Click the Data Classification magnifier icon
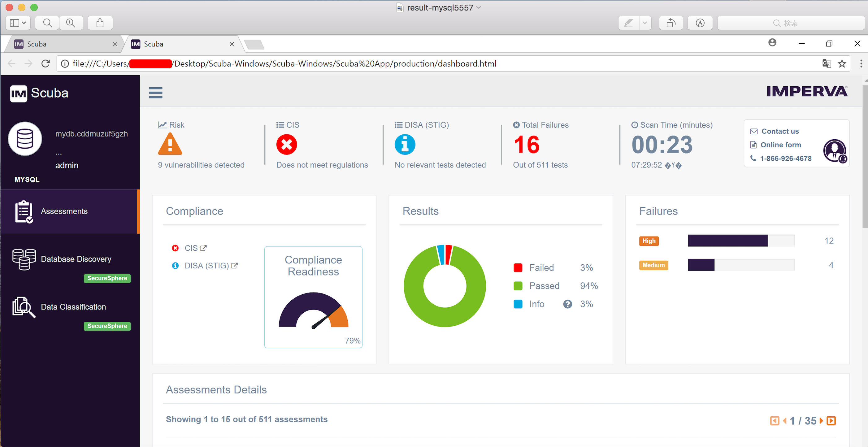 (x=24, y=307)
